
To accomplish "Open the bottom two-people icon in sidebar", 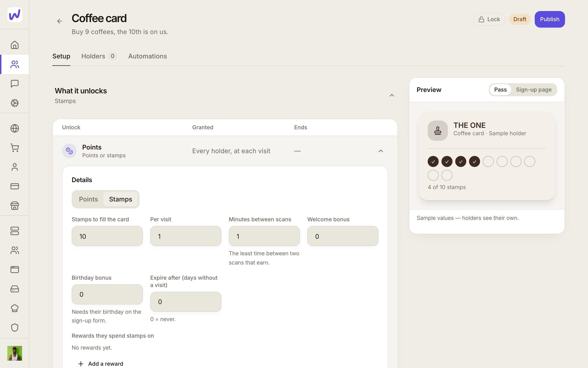I will pos(14,250).
